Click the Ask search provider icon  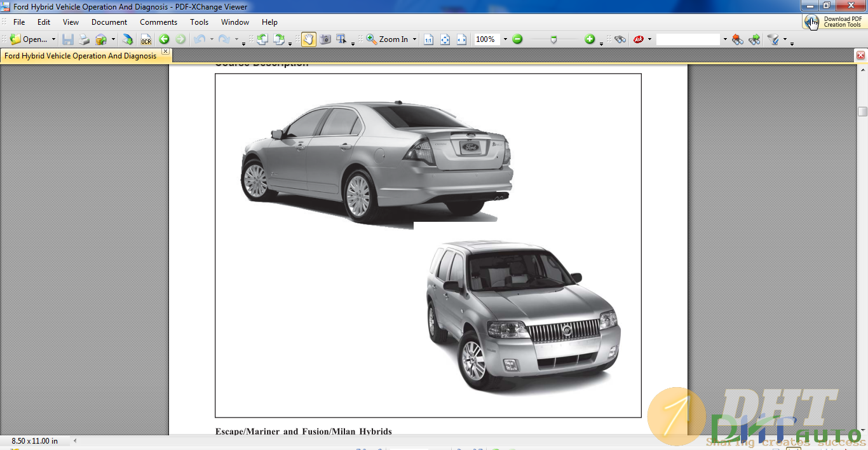(x=639, y=39)
